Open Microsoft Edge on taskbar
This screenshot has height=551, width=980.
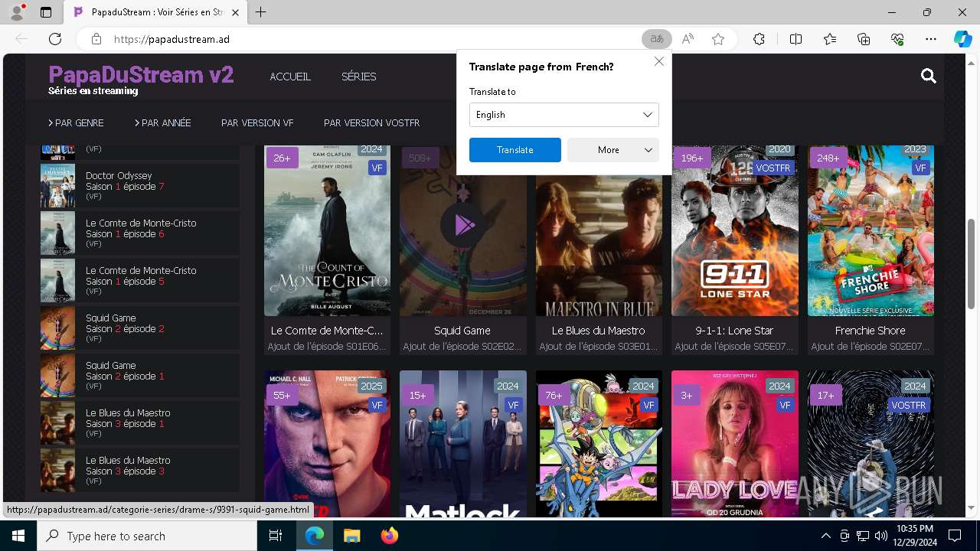(315, 536)
